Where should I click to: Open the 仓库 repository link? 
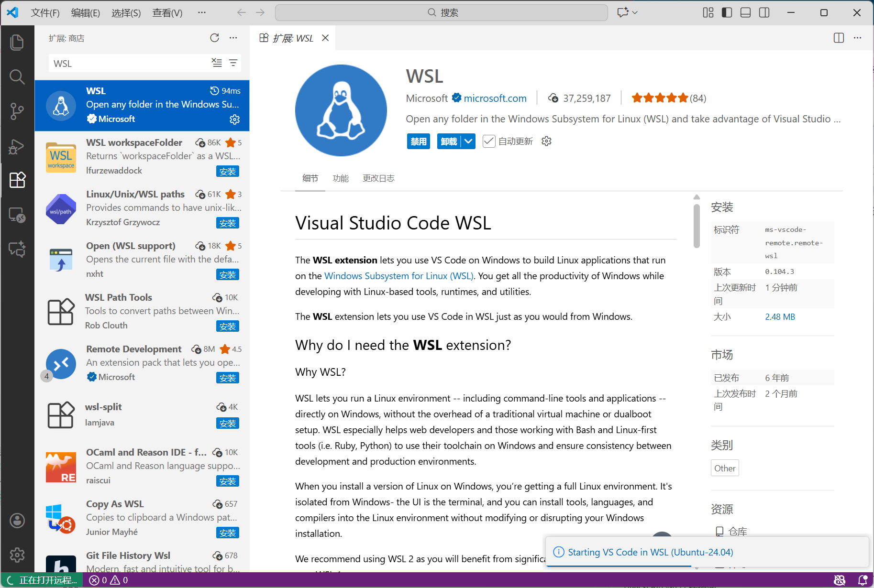click(x=737, y=531)
